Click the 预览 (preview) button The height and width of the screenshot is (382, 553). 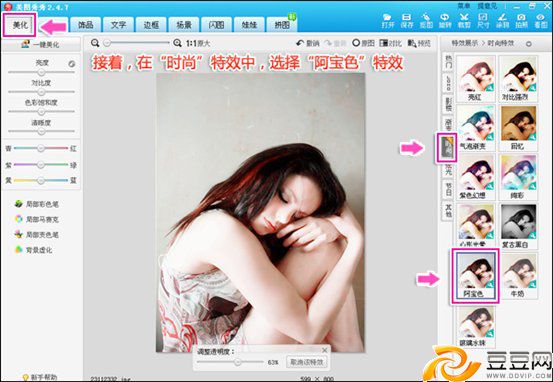(419, 43)
